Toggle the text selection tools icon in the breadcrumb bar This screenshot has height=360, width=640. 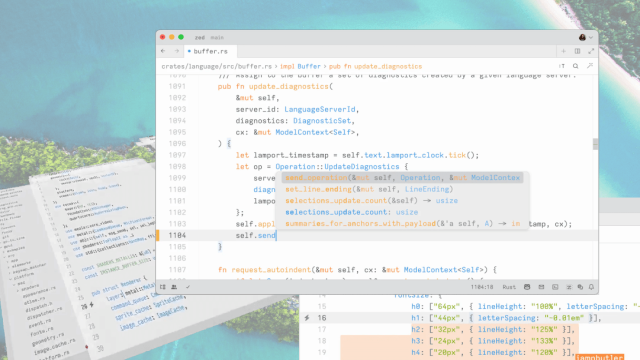click(x=562, y=66)
